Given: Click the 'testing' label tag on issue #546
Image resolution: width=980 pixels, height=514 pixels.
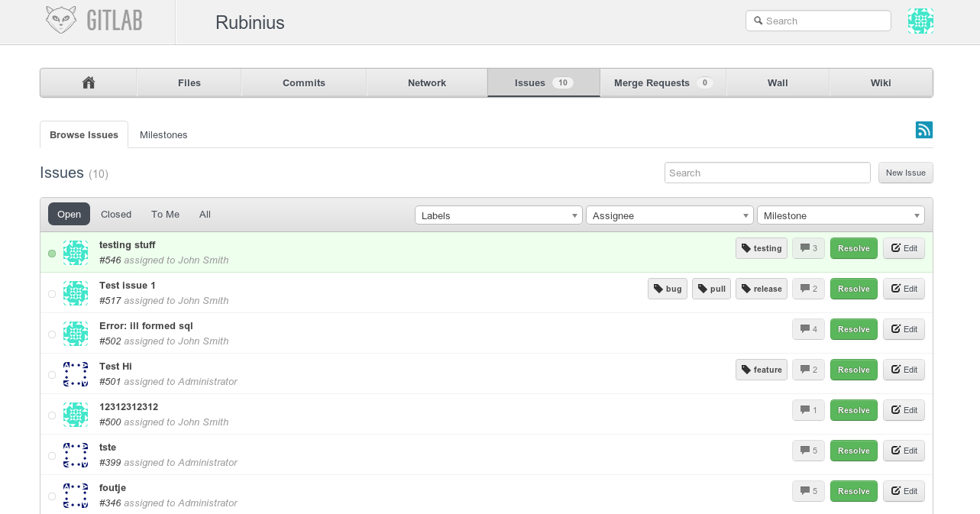Looking at the screenshot, I should (761, 248).
